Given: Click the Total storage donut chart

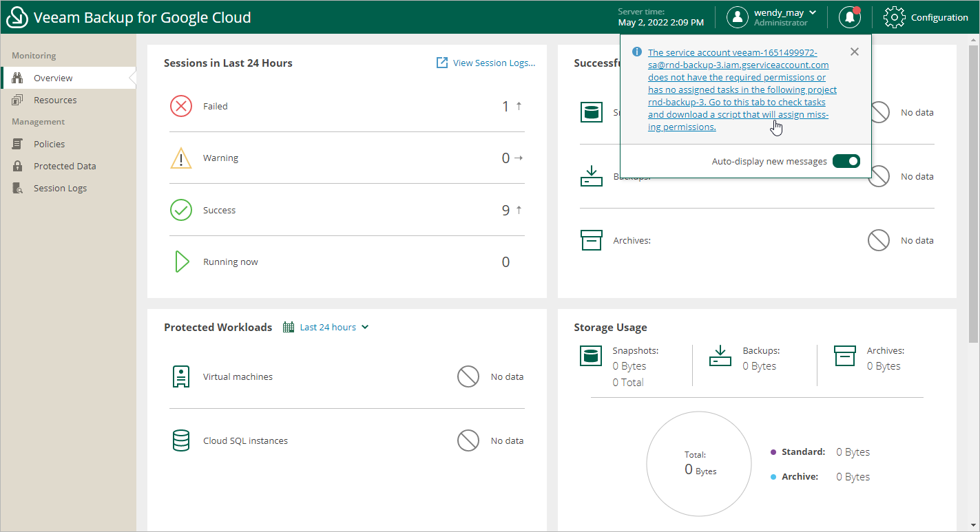Looking at the screenshot, I should click(699, 463).
